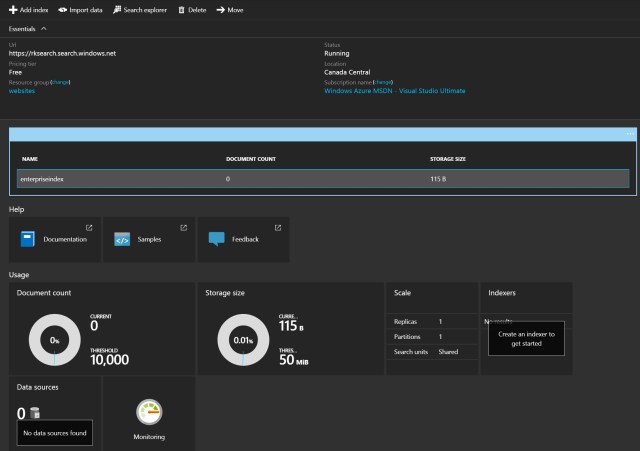Click Create an indexer to get started
The height and width of the screenshot is (451, 640).
click(x=526, y=339)
